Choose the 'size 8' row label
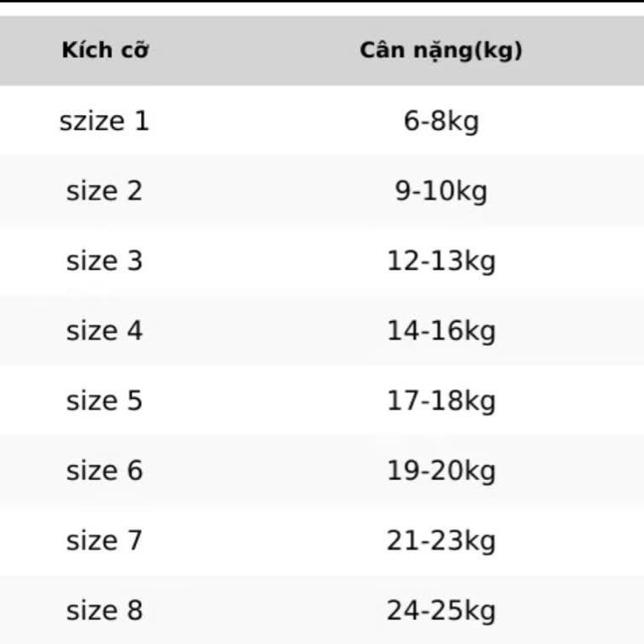The height and width of the screenshot is (644, 644). 104,612
